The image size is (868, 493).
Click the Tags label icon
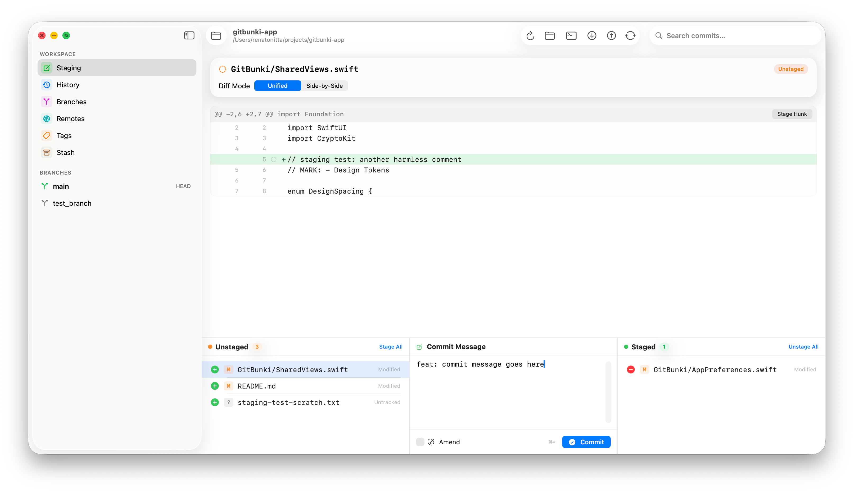coord(47,136)
